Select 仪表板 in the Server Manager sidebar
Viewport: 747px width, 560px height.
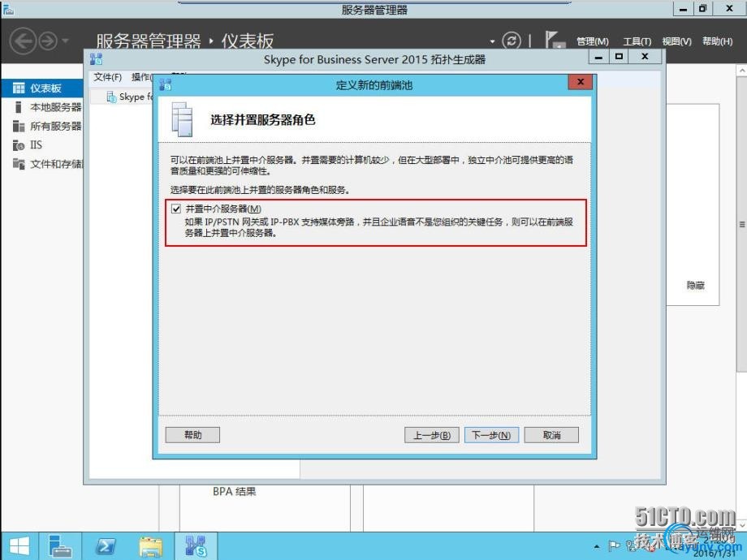point(42,88)
